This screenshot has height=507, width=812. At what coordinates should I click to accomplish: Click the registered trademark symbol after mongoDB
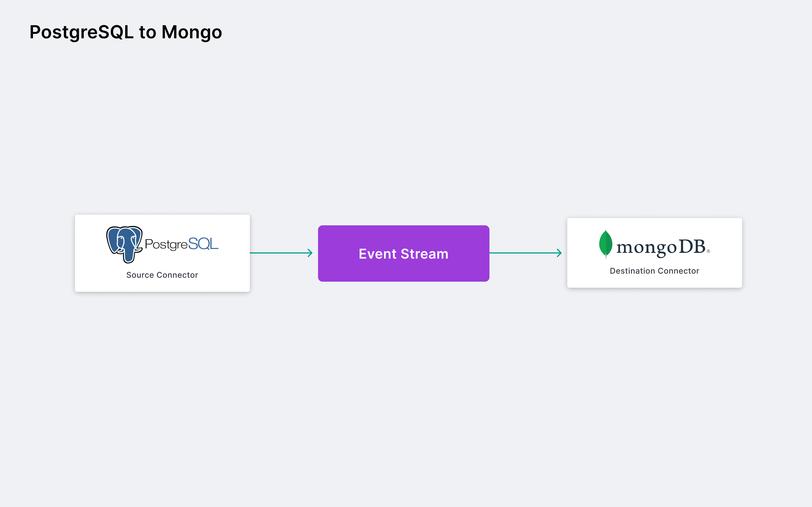(x=708, y=251)
